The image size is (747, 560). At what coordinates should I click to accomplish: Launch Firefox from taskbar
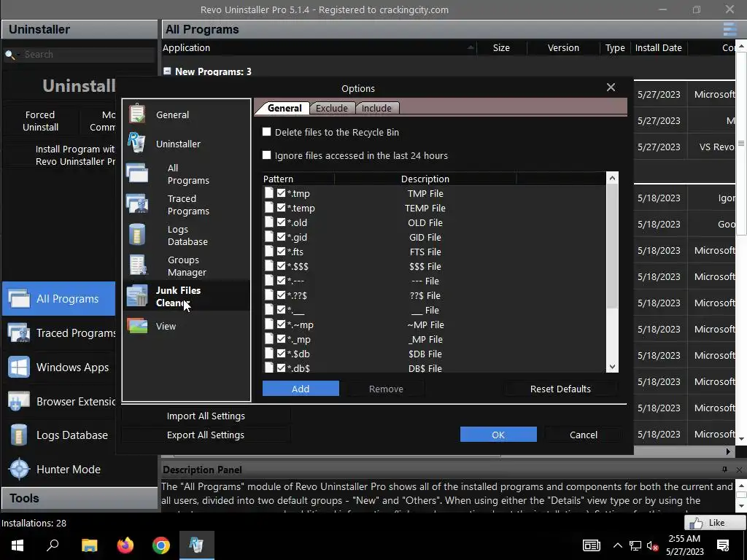[x=125, y=545]
